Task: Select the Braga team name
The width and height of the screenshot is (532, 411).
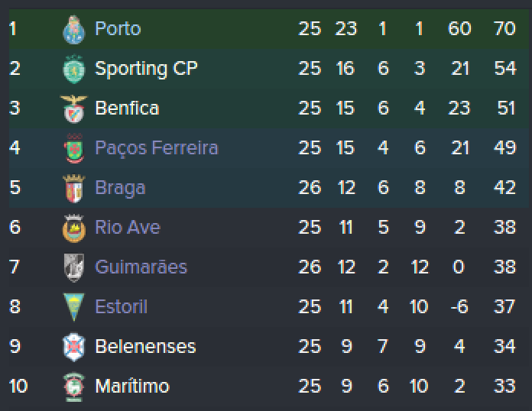Action: 120,188
